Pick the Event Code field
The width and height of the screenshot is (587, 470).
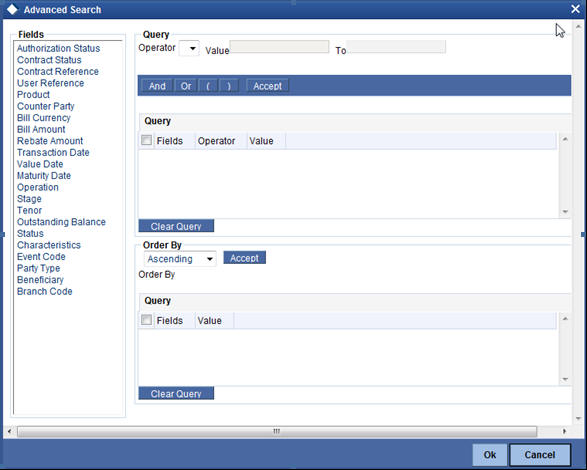pos(41,257)
